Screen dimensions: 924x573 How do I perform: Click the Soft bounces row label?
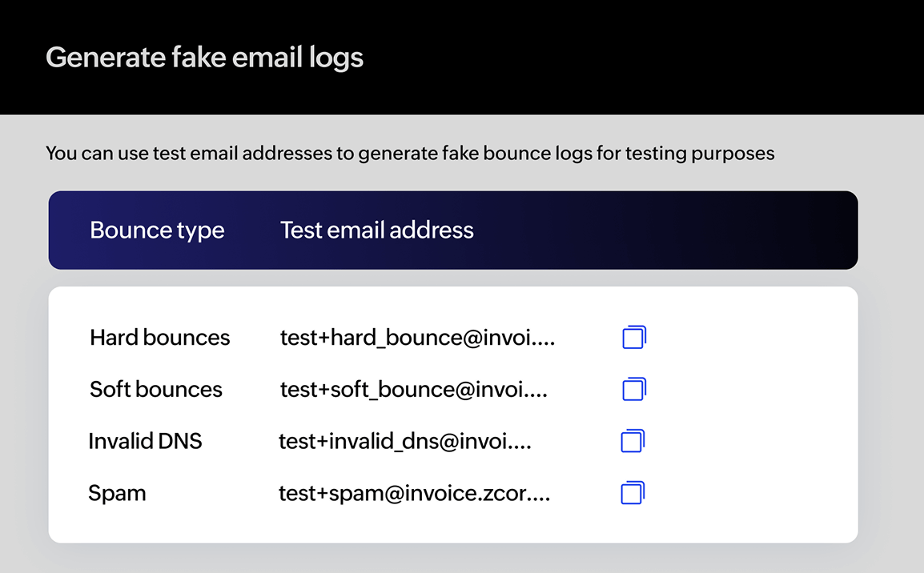(x=155, y=389)
